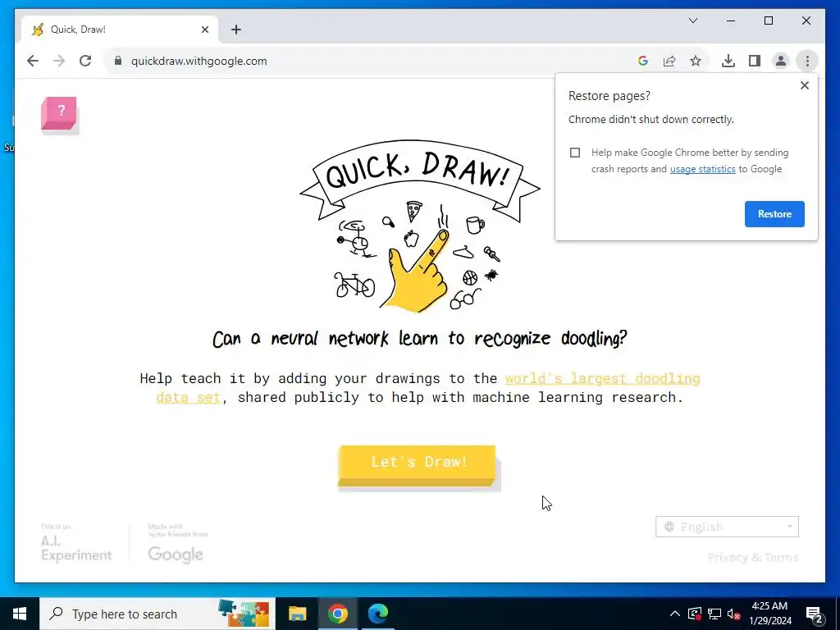Click the security warning tray icon

click(x=695, y=614)
